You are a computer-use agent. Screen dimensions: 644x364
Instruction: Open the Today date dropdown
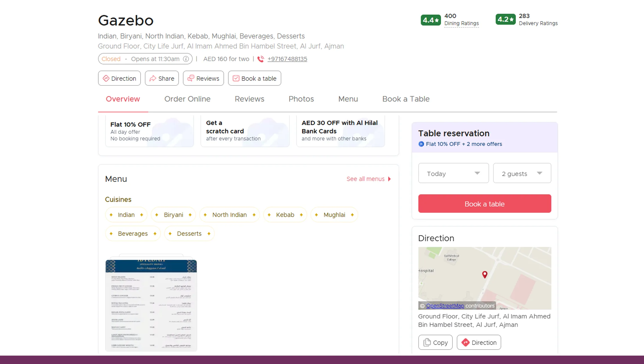[453, 173]
